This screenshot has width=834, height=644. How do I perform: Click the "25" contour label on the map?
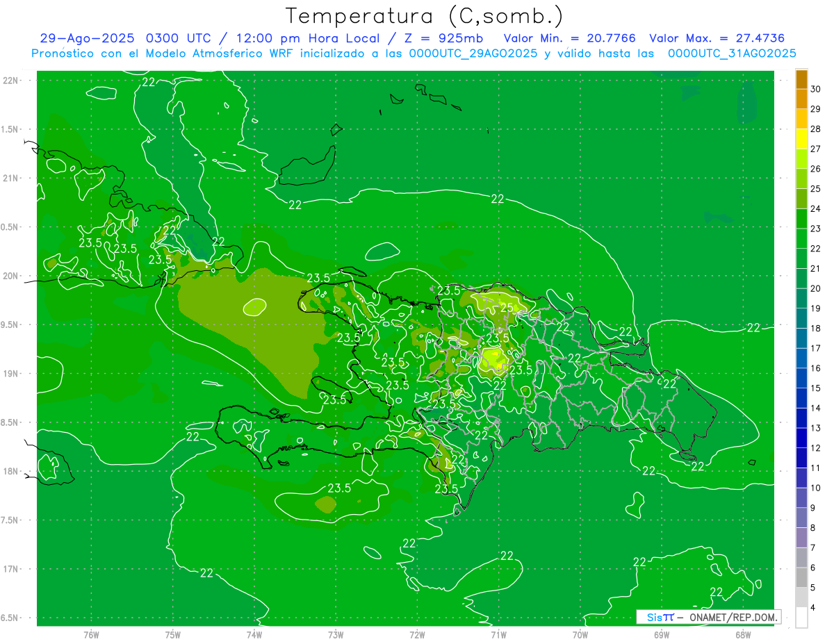click(507, 307)
